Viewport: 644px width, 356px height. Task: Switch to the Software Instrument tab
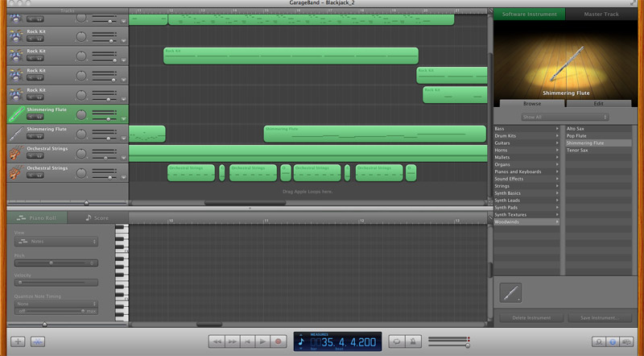[530, 14]
